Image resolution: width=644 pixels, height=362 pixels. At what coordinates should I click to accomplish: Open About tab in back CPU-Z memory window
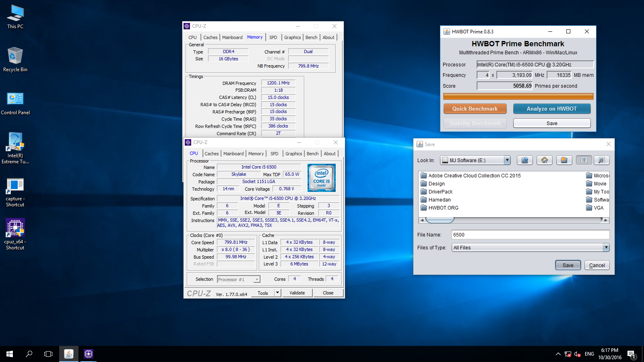tap(328, 37)
